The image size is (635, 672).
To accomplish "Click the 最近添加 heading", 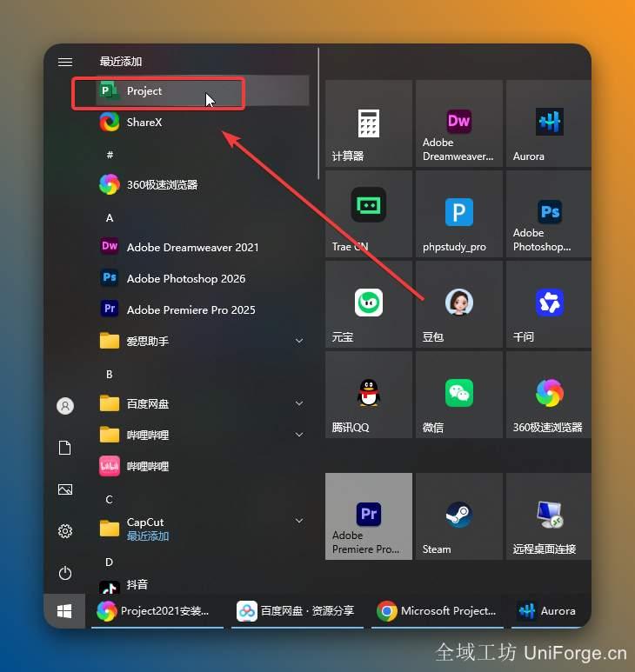I will tap(121, 62).
